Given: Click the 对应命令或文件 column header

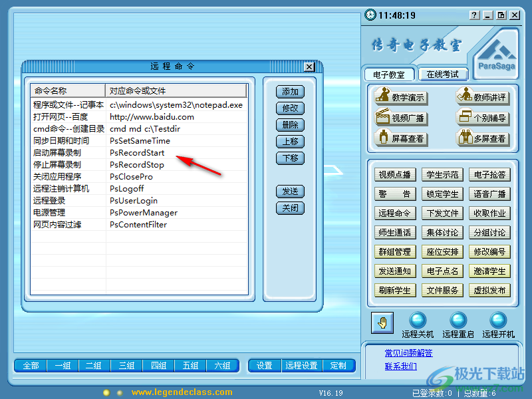Looking at the screenshot, I should (x=176, y=90).
